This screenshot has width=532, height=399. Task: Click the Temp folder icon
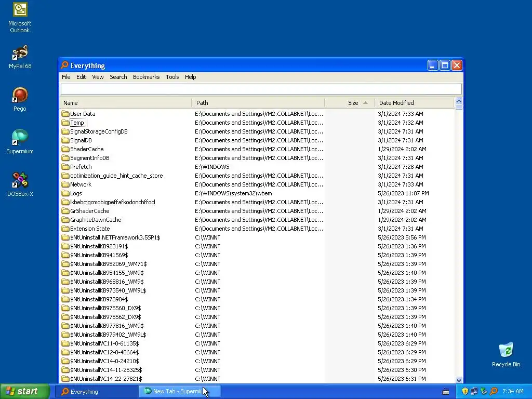65,123
